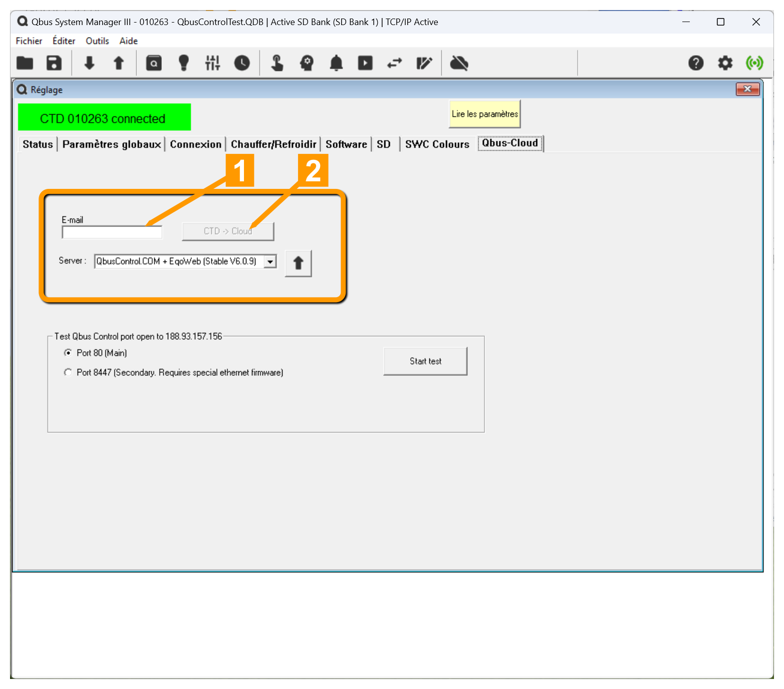Click the save disk icon
Image resolution: width=784 pixels, height=689 pixels.
[54, 63]
